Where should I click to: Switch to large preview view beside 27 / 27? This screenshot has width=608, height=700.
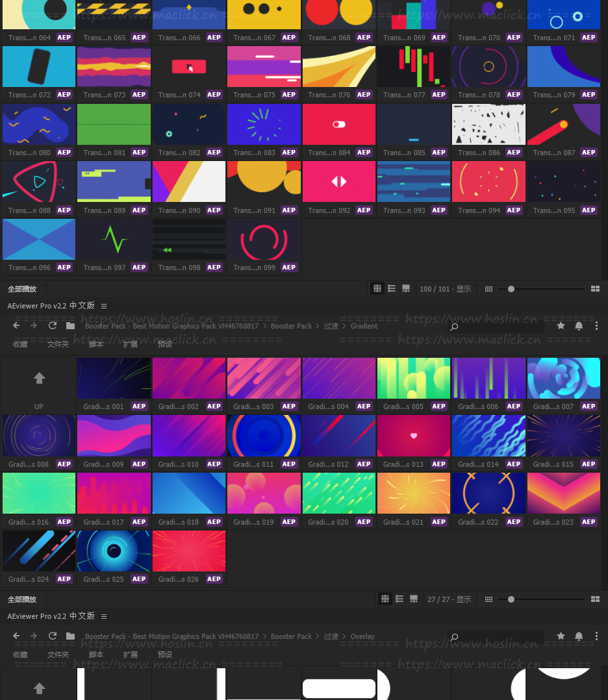click(414, 599)
